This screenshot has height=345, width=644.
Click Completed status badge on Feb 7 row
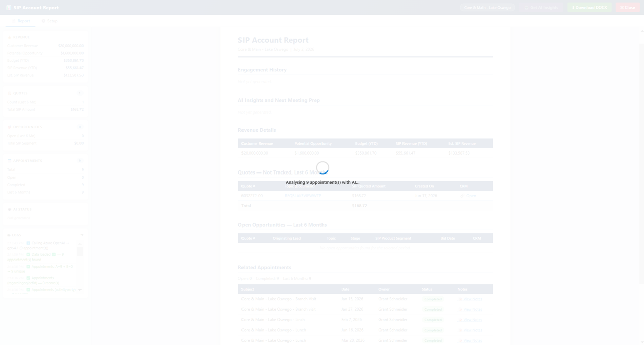(433, 320)
